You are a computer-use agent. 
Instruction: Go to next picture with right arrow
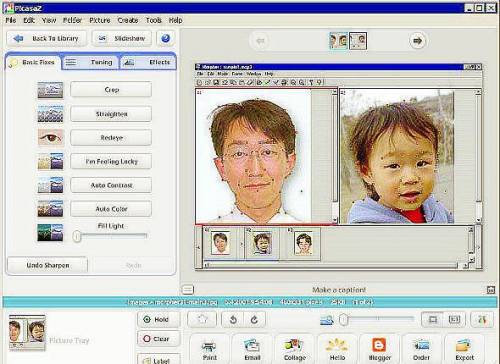click(417, 41)
